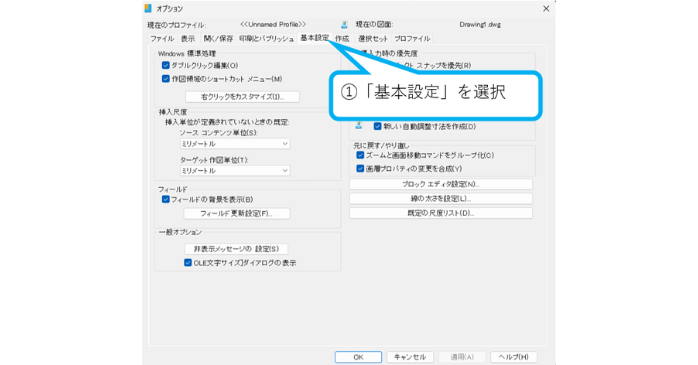Switch to the プロファイル tab

412,39
